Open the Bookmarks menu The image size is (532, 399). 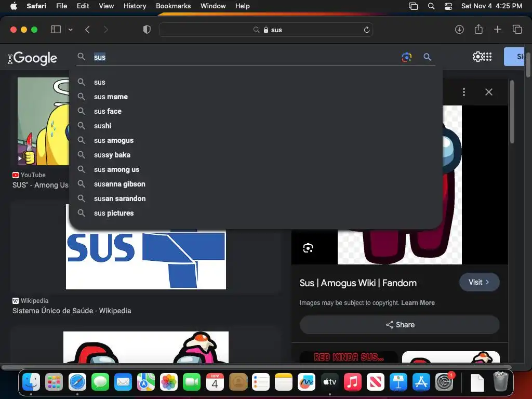pyautogui.click(x=173, y=6)
